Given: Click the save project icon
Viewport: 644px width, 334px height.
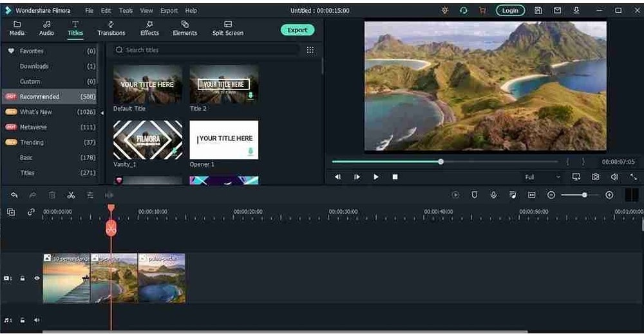Looking at the screenshot, I should tap(538, 11).
